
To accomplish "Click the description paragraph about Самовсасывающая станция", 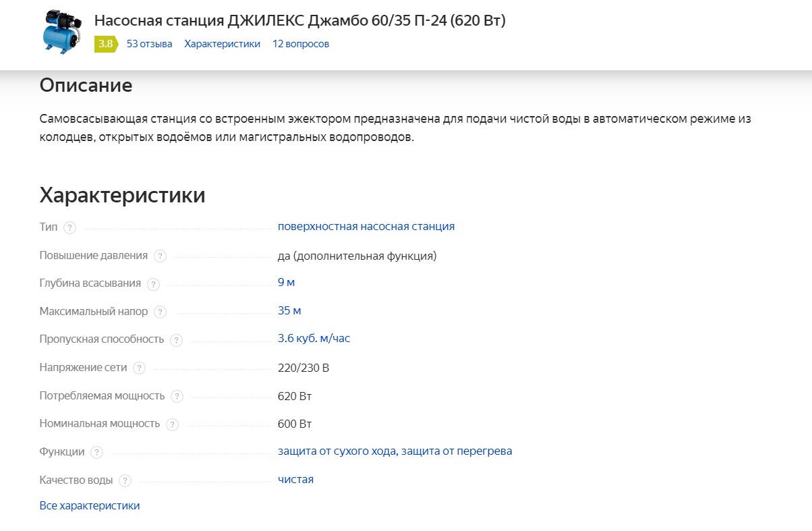I will [395, 128].
